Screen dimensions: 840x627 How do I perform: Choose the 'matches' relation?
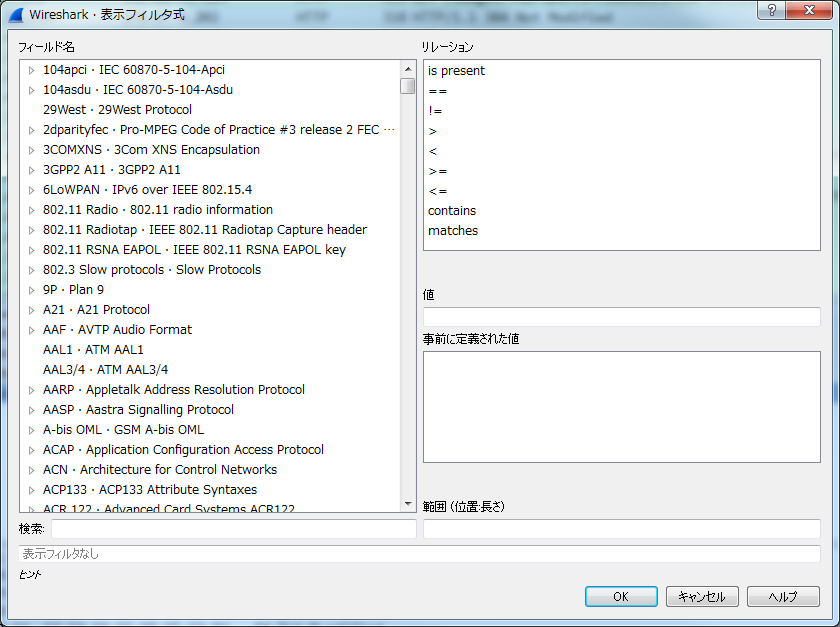pyautogui.click(x=453, y=230)
